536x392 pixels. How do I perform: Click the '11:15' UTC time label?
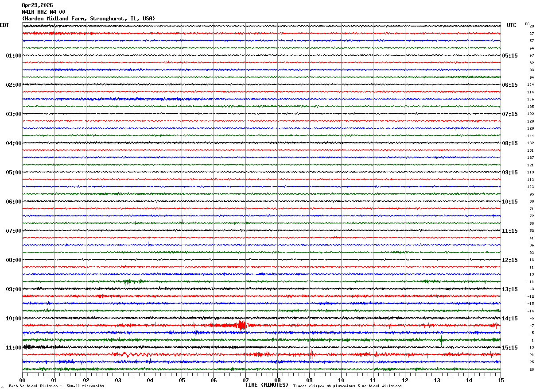[x=510, y=231]
